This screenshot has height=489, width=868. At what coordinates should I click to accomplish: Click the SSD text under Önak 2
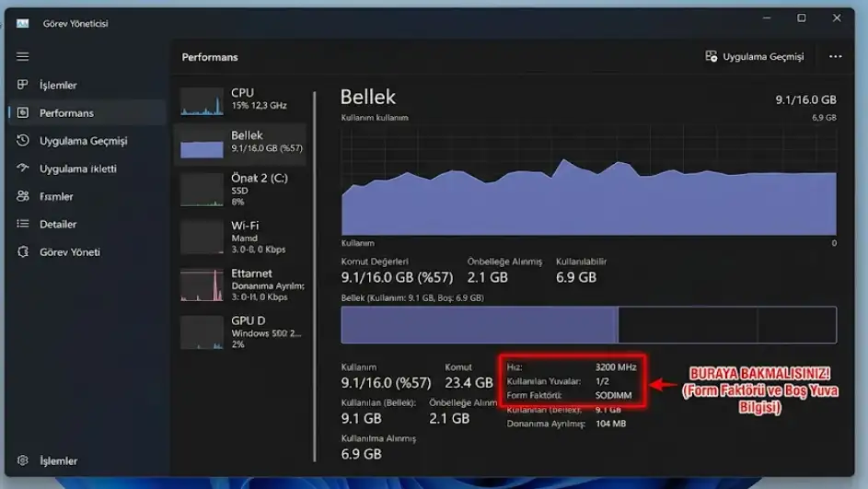coord(239,191)
